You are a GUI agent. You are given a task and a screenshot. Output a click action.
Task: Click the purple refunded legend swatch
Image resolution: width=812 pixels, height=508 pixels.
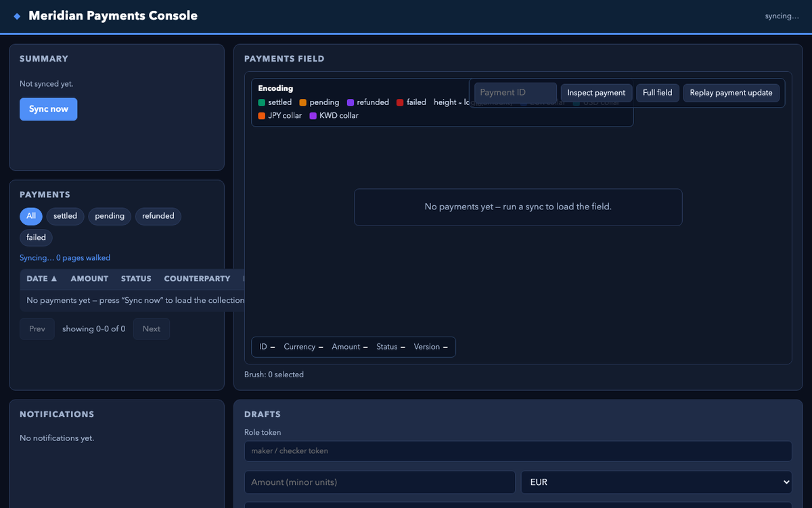(x=351, y=102)
